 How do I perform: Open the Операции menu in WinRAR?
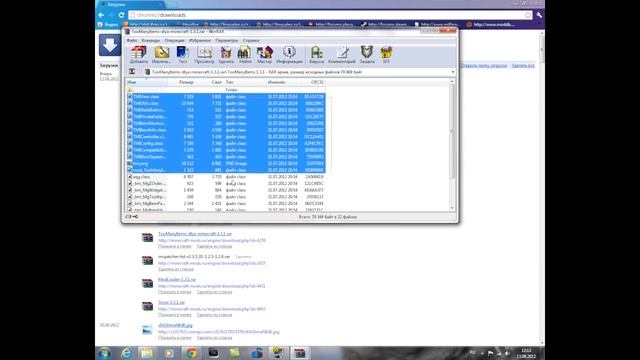point(174,40)
